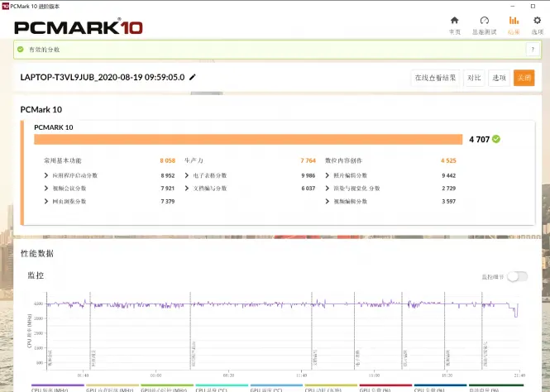The height and width of the screenshot is (392, 550).
Task: Click the 生产力 score 7 764
Action: (x=308, y=160)
